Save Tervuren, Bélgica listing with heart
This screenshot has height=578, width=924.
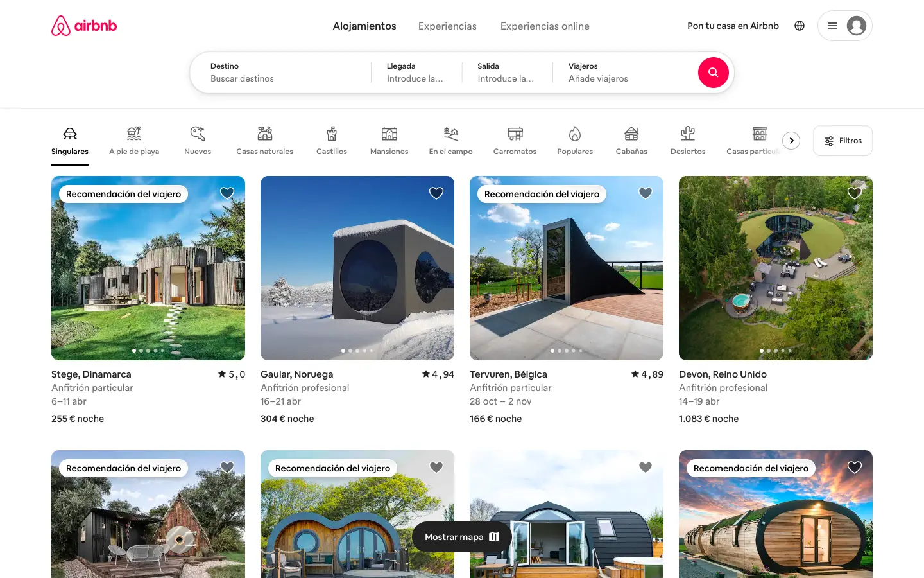coord(646,193)
